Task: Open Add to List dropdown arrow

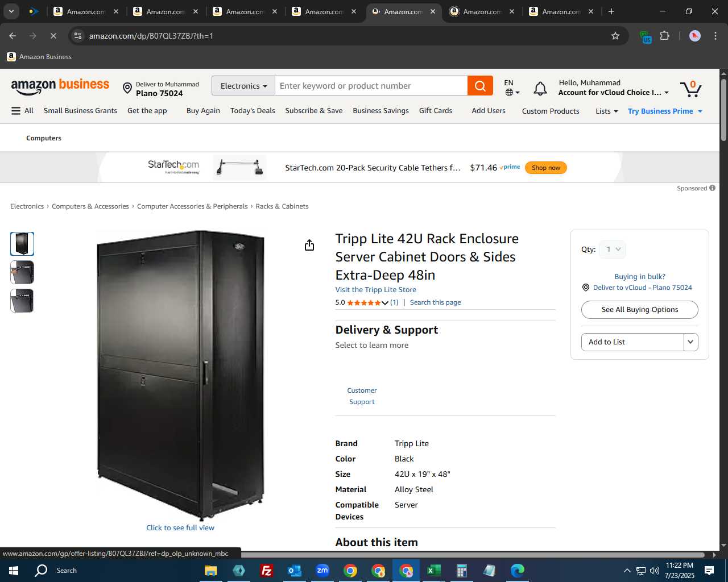Action: 690,342
